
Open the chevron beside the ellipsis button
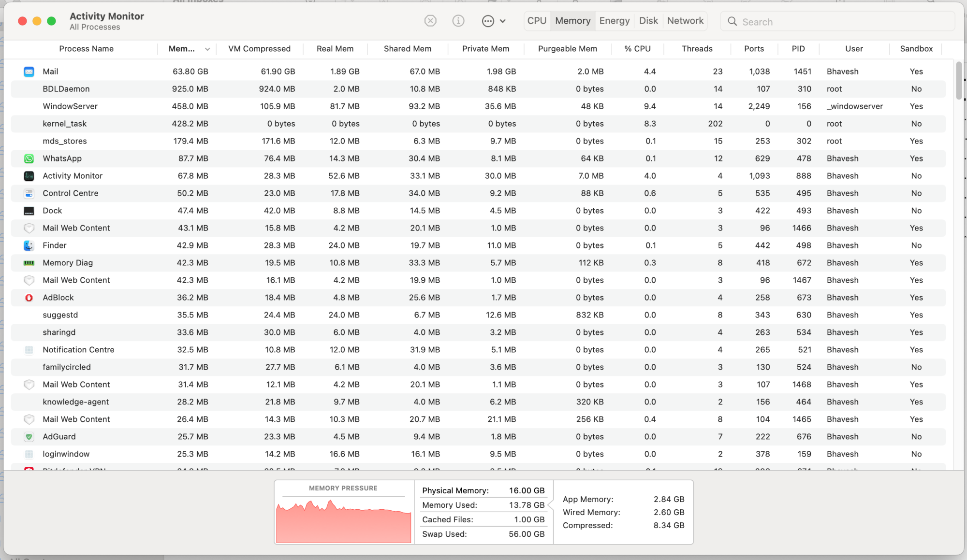tap(503, 21)
